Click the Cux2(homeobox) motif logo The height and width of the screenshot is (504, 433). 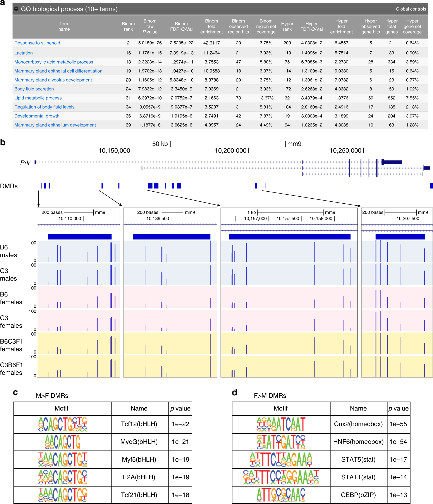(281, 424)
